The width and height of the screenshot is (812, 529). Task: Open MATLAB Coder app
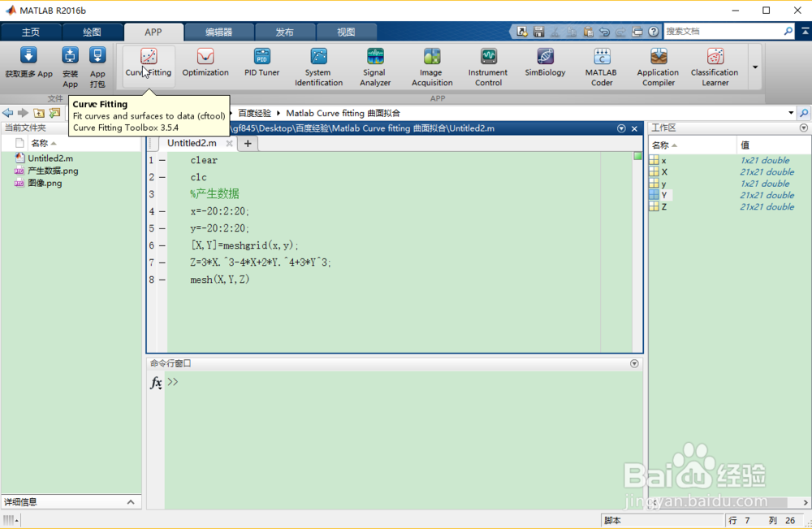[x=602, y=67]
